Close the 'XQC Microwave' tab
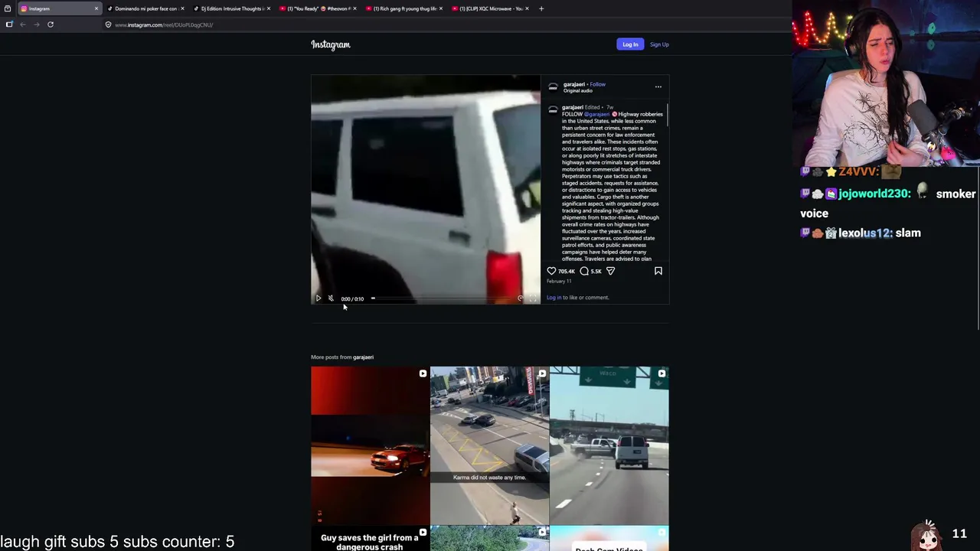This screenshot has height=551, width=980. pos(527,8)
